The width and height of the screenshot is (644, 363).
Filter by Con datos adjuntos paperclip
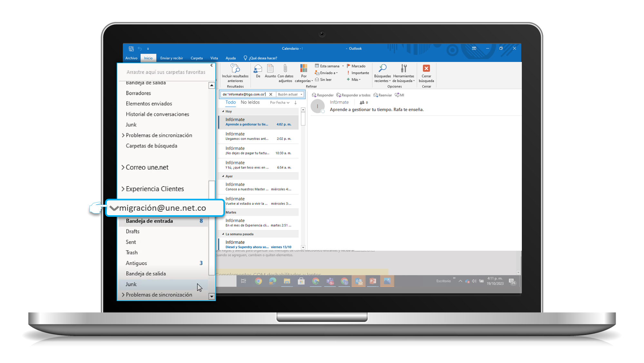(x=285, y=73)
